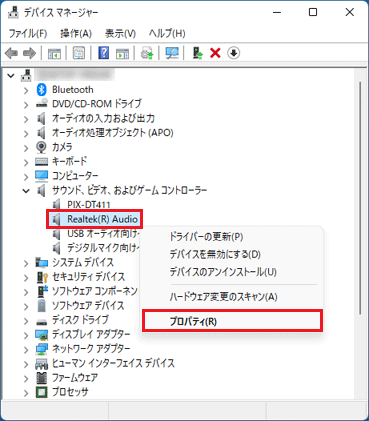The height and width of the screenshot is (421, 369).
Task: Select the USB オーディオ向け device entry
Action: (103, 234)
